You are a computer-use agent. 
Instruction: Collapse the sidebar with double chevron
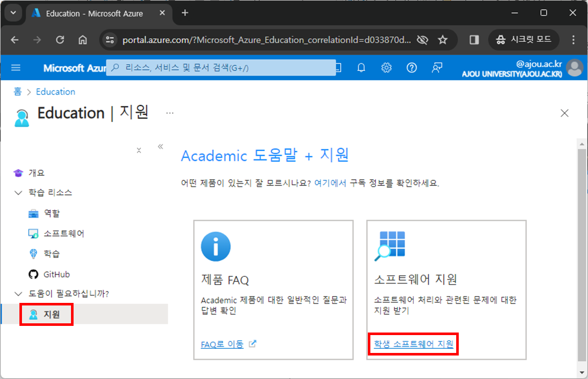[x=160, y=147]
